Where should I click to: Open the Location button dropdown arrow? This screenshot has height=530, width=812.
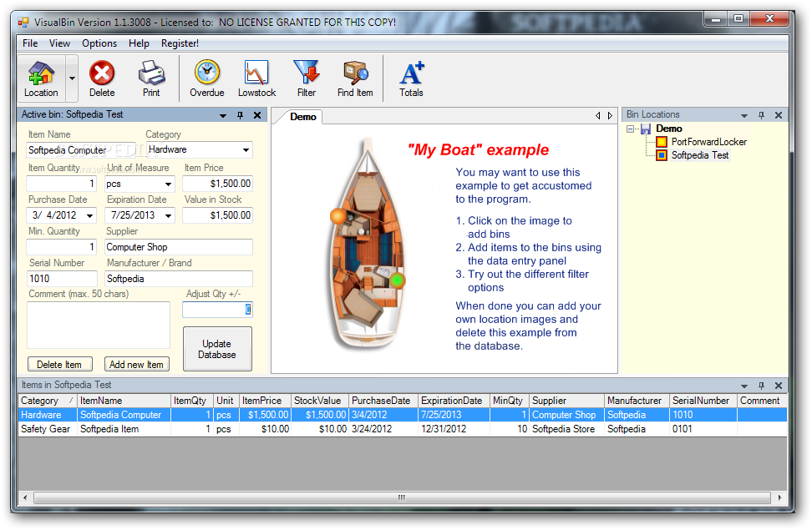[72, 78]
